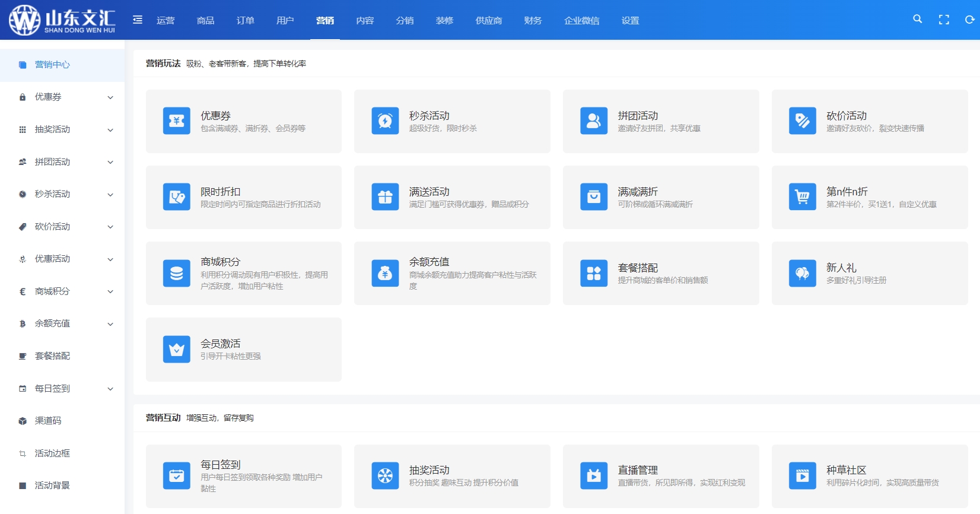Switch to the 商品 top menu

[x=205, y=20]
